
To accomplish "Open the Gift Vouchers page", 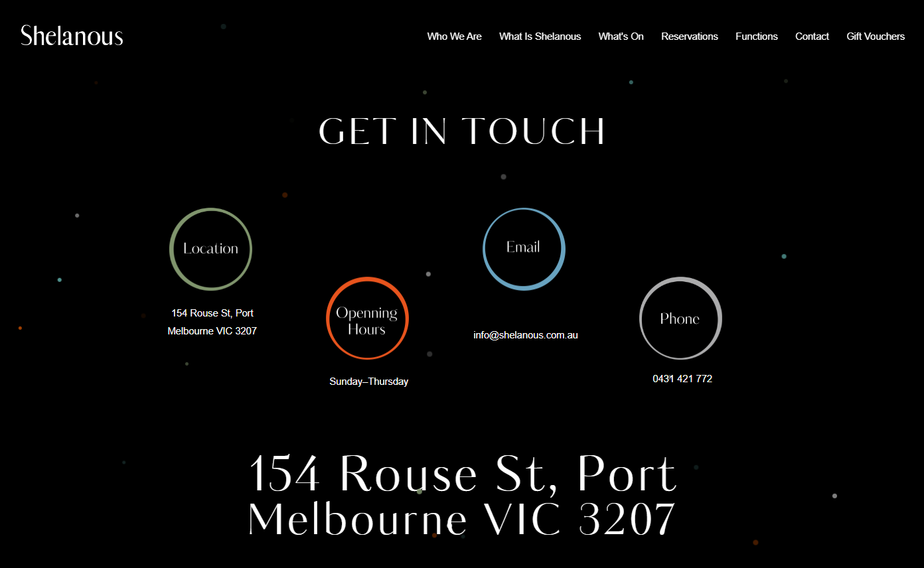I will pos(876,36).
